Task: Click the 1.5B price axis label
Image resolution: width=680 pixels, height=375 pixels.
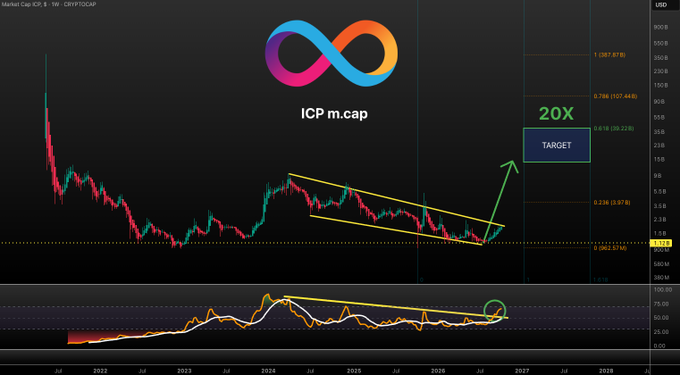Action: pos(660,233)
